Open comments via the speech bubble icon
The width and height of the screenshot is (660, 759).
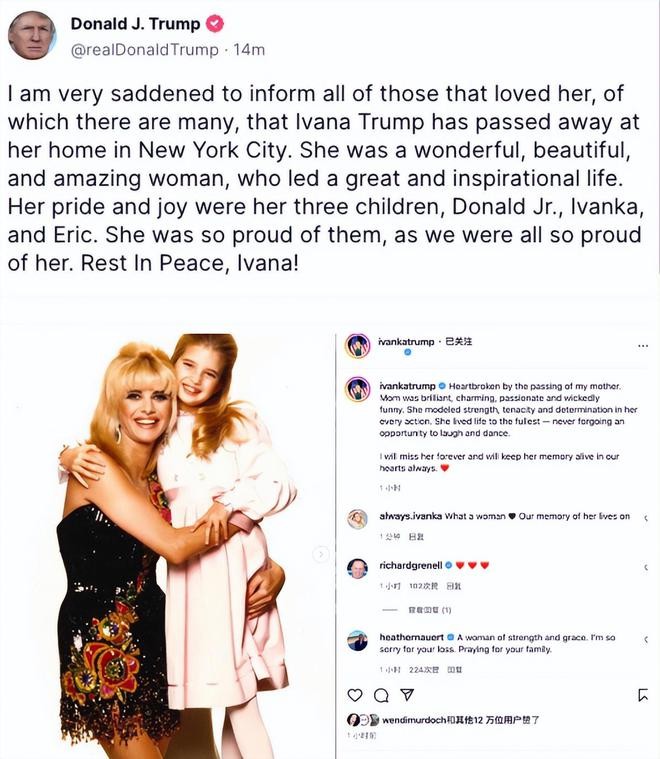(x=381, y=695)
